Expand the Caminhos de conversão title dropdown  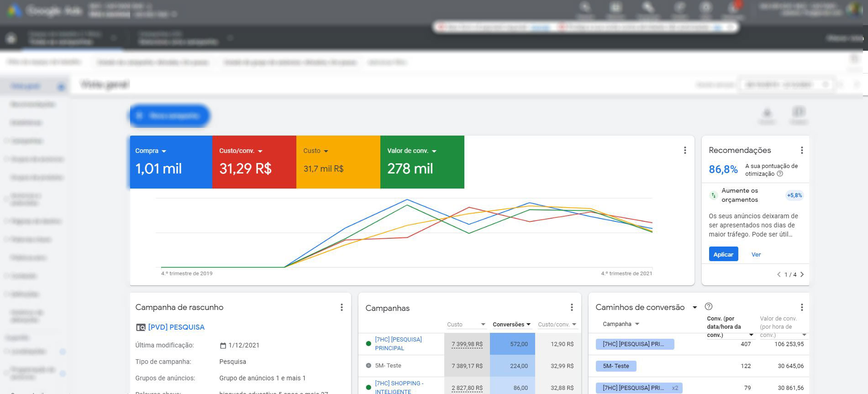pos(694,307)
